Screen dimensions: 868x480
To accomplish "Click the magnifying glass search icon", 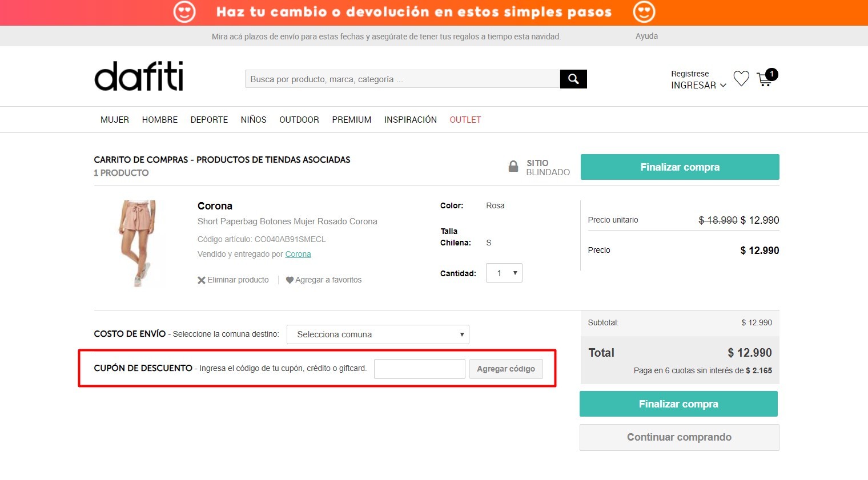I will click(573, 79).
